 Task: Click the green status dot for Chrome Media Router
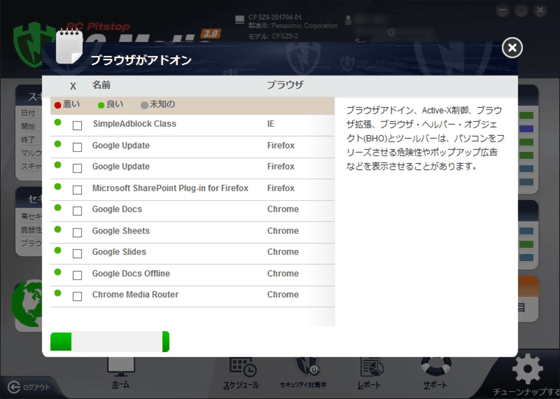[58, 293]
